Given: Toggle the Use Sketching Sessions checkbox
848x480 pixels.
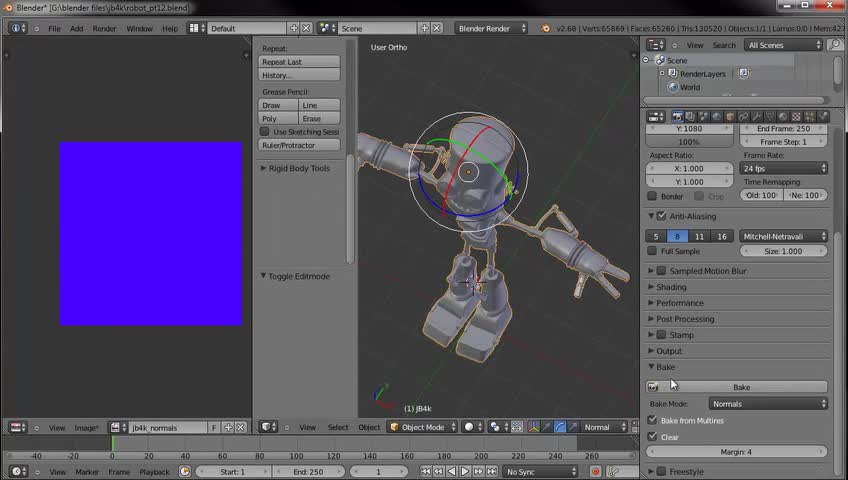Looking at the screenshot, I should (x=264, y=131).
